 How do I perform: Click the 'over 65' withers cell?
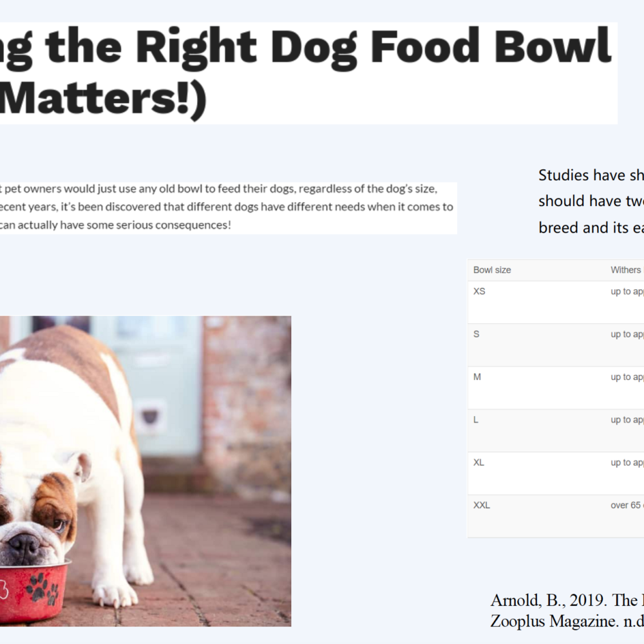(x=627, y=505)
